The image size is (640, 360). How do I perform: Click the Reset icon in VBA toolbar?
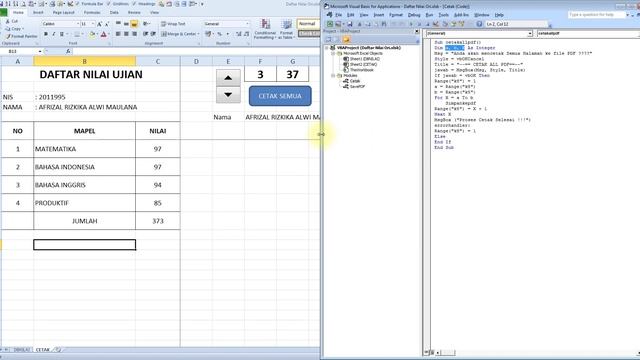(427, 24)
